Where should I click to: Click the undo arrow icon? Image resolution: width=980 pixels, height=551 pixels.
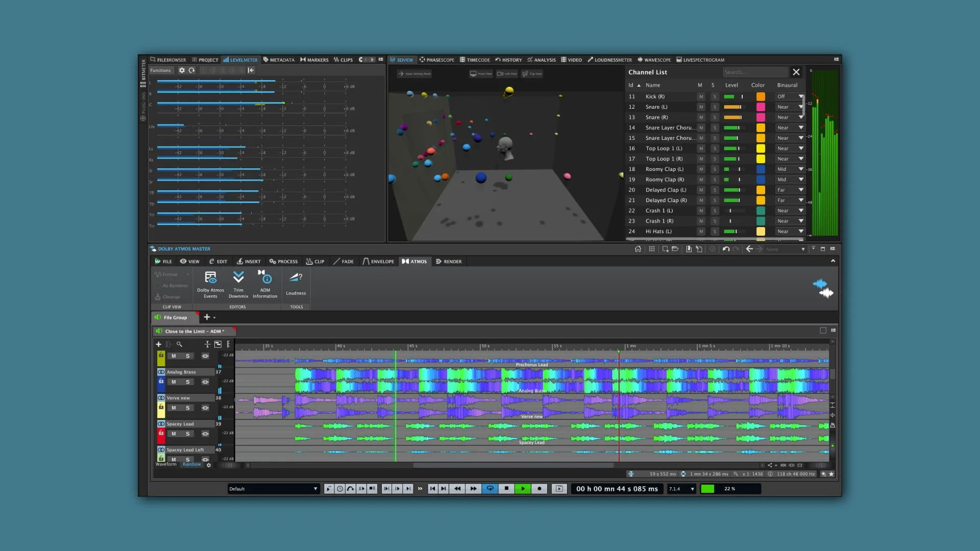pos(726,249)
